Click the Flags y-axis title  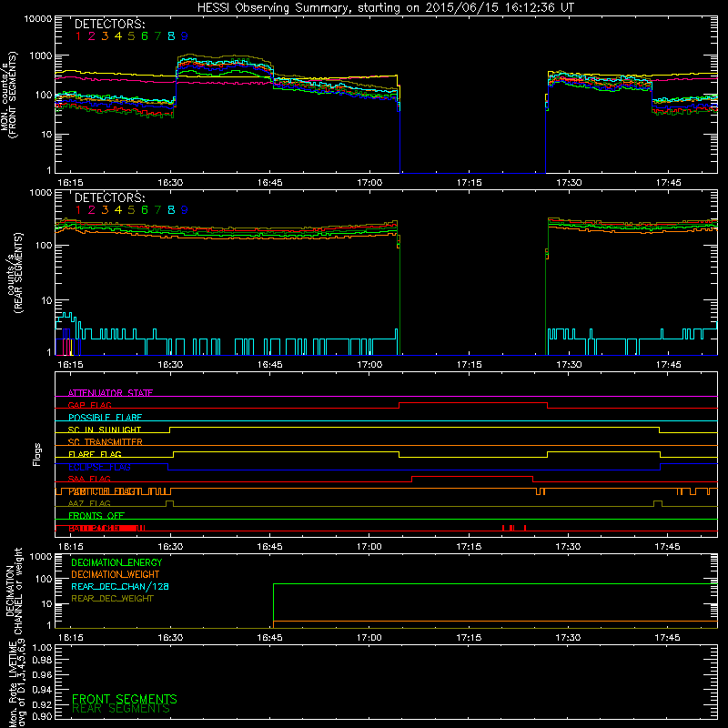36,454
